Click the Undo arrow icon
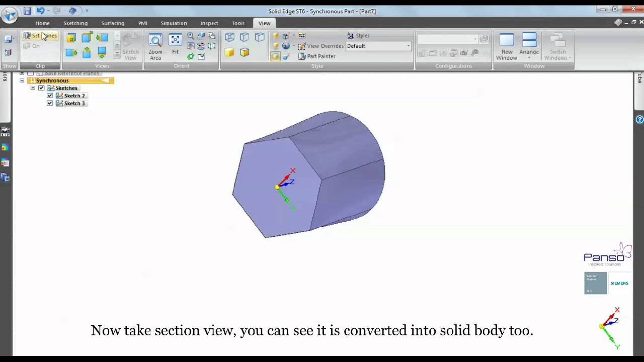Image resolution: width=644 pixels, height=362 pixels. point(40,11)
